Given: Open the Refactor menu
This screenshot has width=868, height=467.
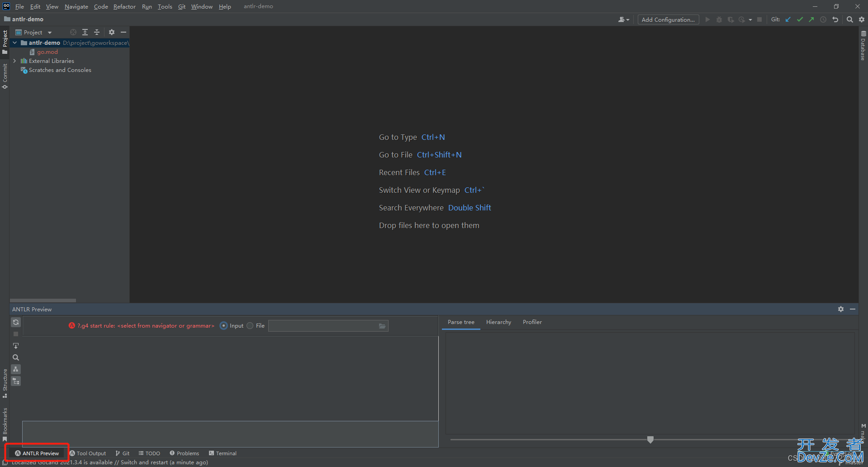Looking at the screenshot, I should point(124,6).
